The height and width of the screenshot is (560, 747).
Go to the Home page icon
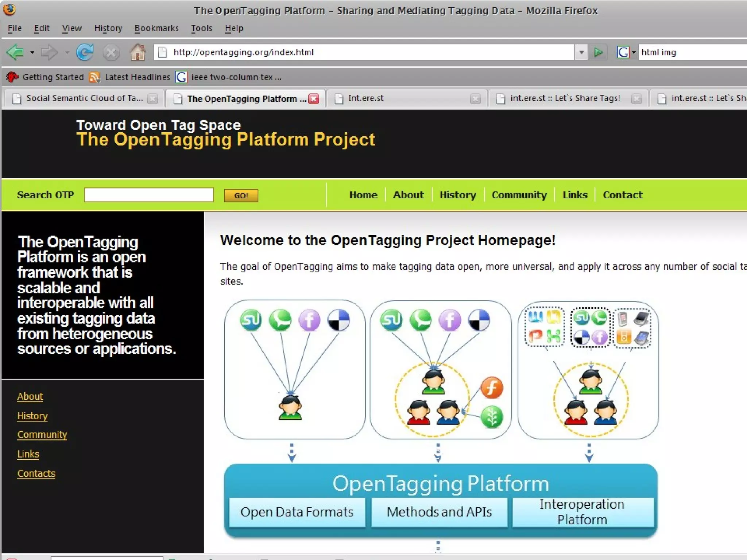click(138, 52)
